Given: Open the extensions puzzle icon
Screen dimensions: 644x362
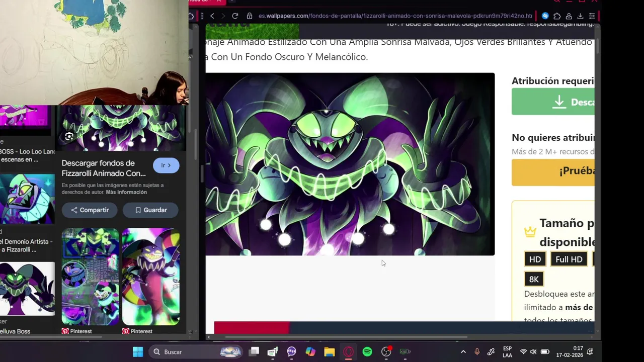Looking at the screenshot, I should coord(557,16).
